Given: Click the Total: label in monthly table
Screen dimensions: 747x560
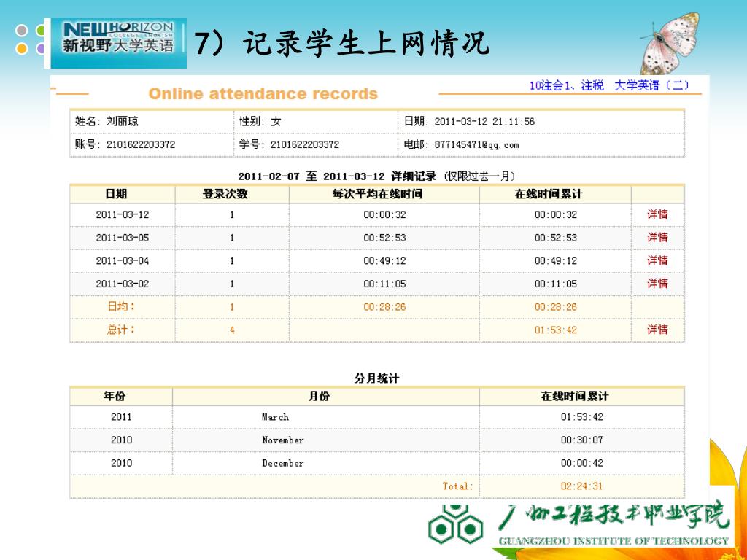Looking at the screenshot, I should pyautogui.click(x=458, y=486).
